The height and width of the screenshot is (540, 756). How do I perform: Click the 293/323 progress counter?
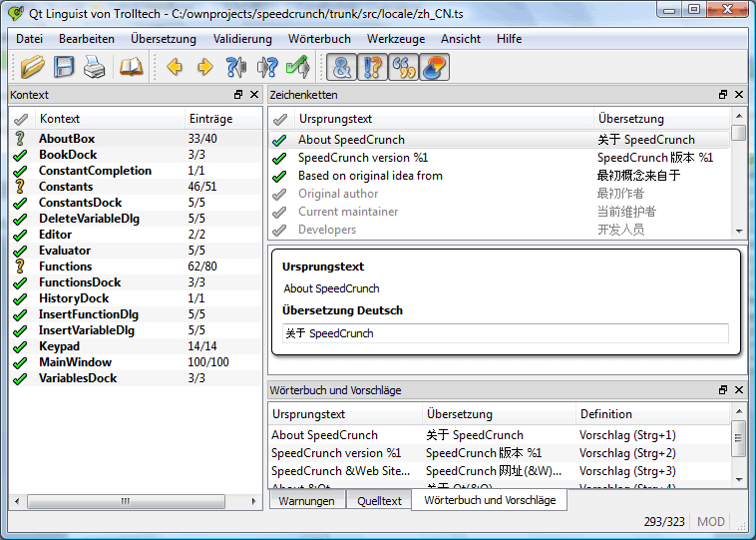[664, 522]
